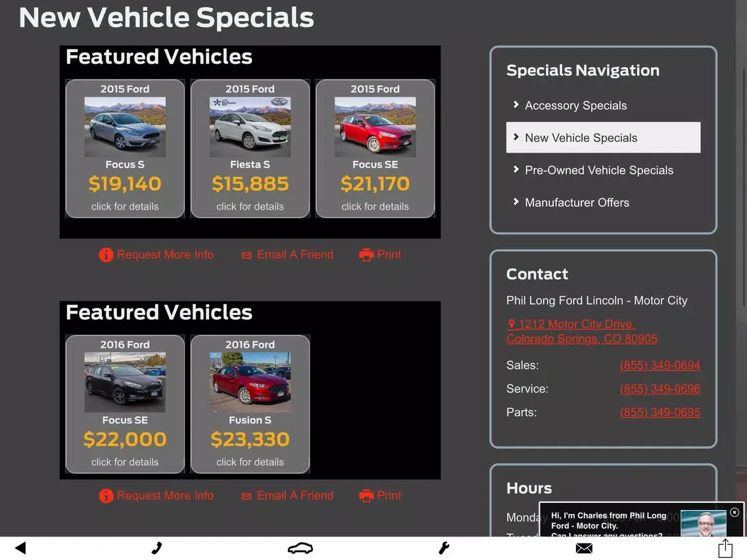Close the Charles chat popup
747x560 pixels.
click(x=734, y=513)
